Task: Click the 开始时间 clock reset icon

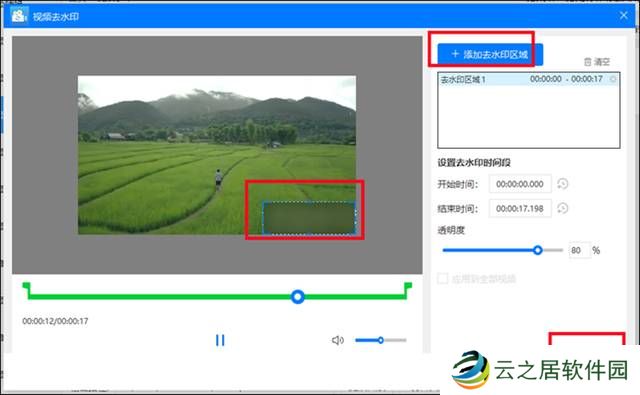Action: 562,184
